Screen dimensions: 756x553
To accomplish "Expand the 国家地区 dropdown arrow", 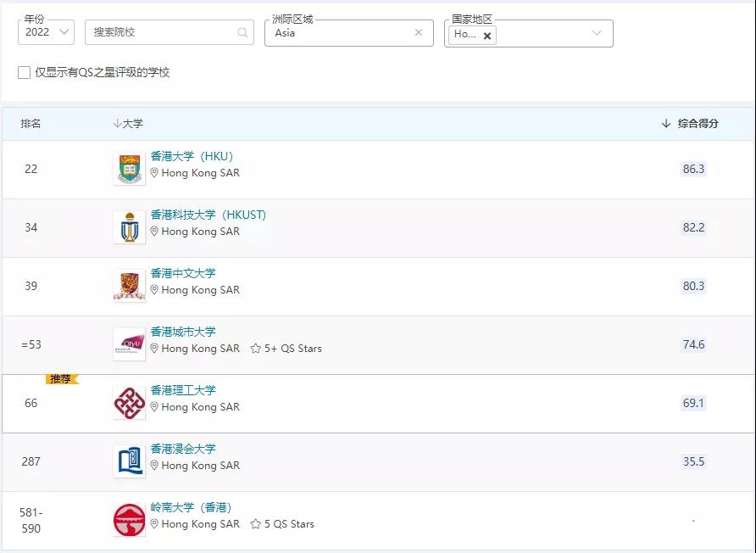I will tap(597, 33).
